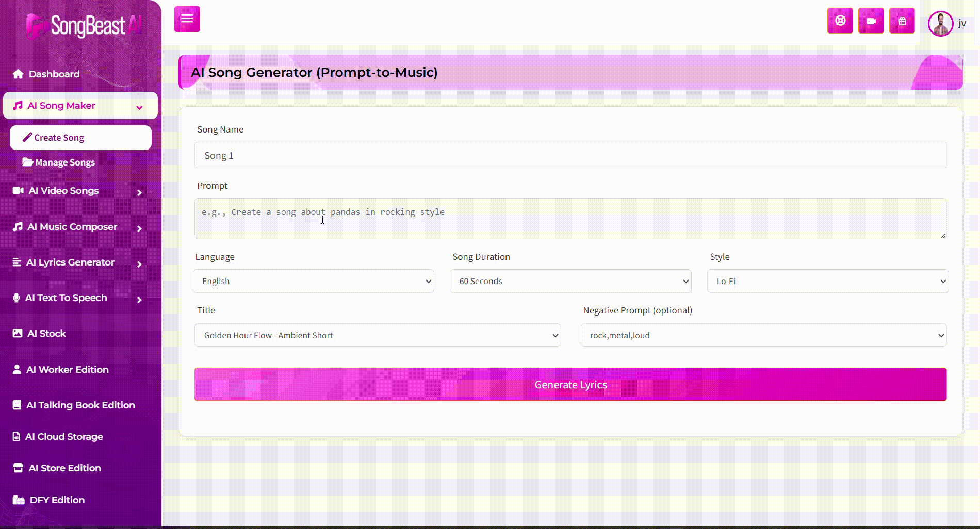Viewport: 980px width, 529px height.
Task: Click the DFY Edition folder icon
Action: (19, 500)
